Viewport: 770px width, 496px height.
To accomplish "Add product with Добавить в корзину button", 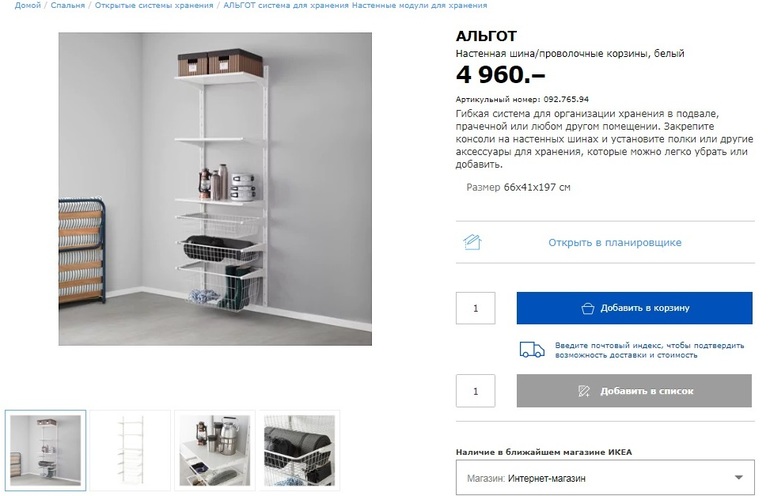I will 634,308.
